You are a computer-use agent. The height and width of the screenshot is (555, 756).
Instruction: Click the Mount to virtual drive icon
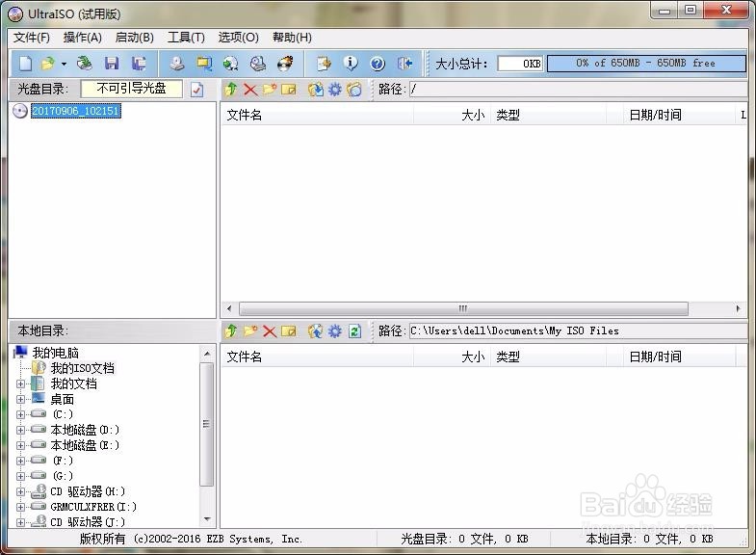click(258, 64)
